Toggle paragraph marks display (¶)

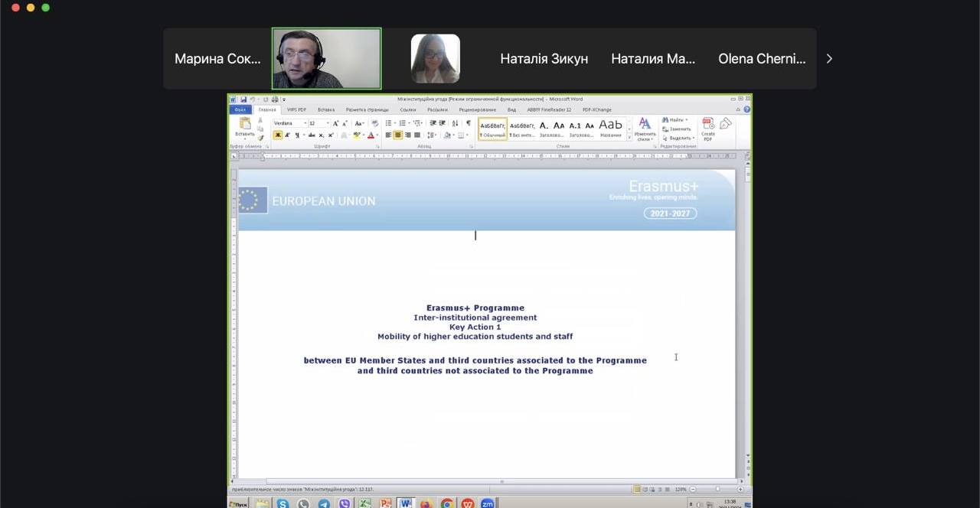click(469, 123)
